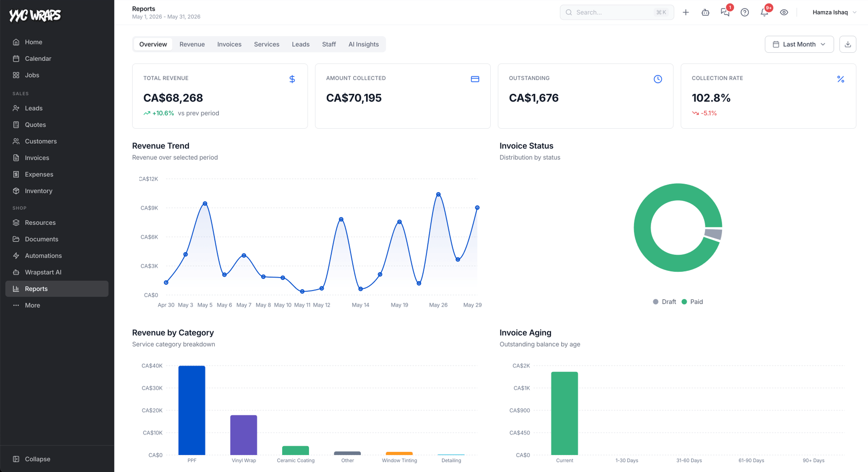Open the Inventory page
The height and width of the screenshot is (472, 868).
coord(57,191)
